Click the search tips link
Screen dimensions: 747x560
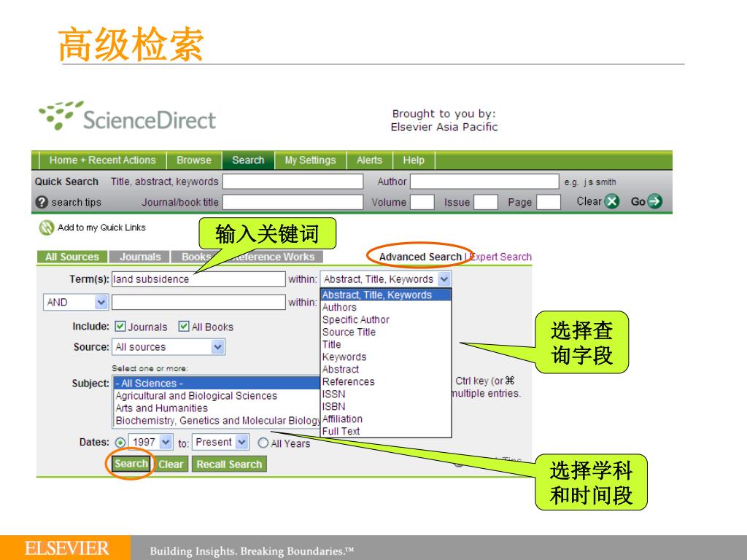(76, 203)
